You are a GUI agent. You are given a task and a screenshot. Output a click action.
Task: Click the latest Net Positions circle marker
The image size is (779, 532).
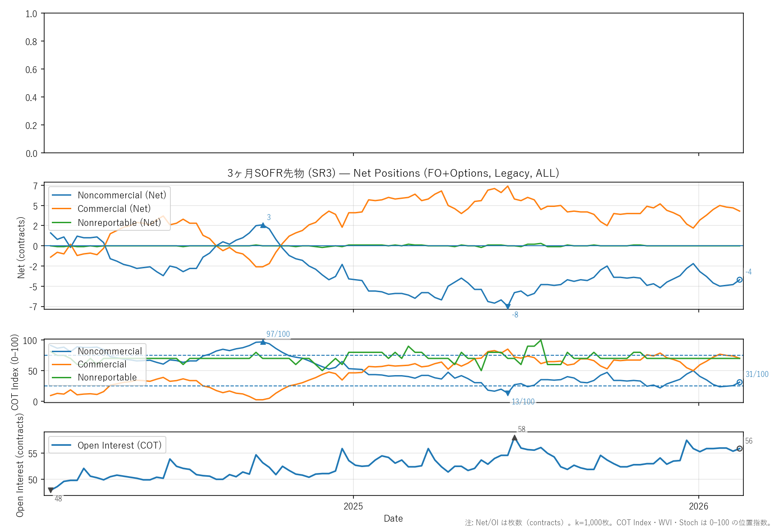(739, 280)
